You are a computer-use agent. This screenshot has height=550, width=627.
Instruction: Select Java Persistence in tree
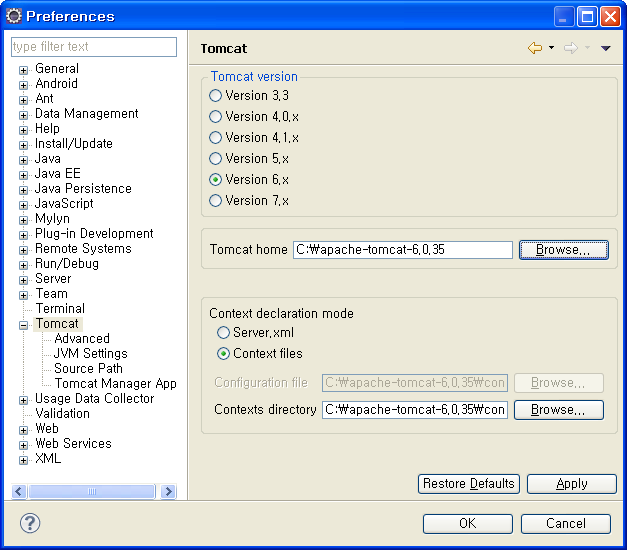[x=83, y=188]
